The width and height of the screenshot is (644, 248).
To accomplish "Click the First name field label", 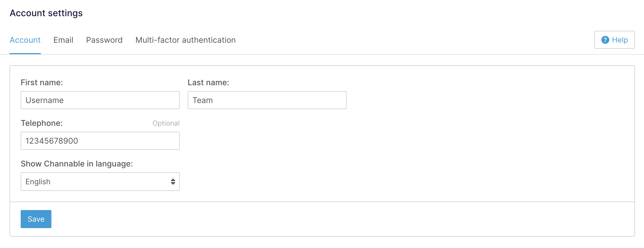I will point(42,82).
